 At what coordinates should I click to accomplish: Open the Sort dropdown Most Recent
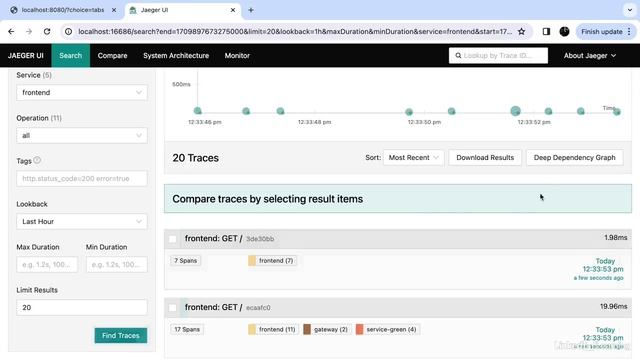[x=413, y=158]
